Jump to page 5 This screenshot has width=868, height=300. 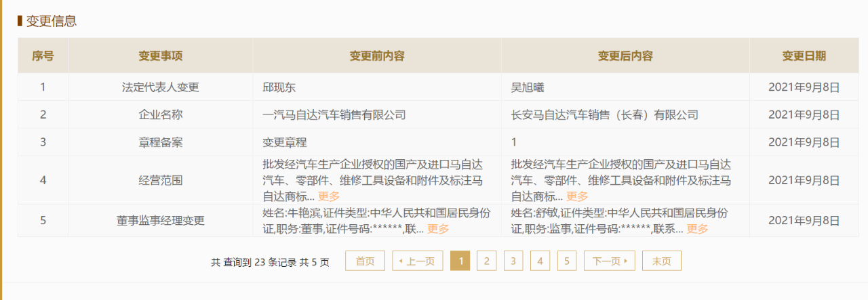click(x=567, y=261)
